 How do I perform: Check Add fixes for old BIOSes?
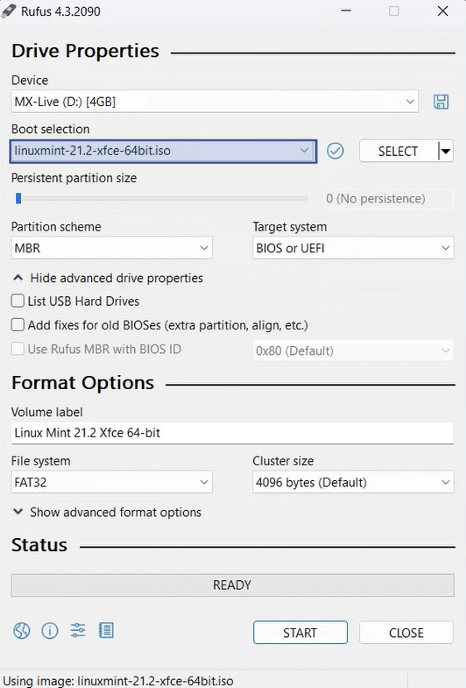coord(18,325)
